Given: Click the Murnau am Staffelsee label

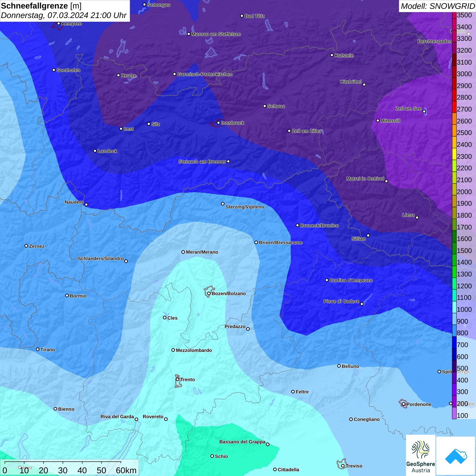Looking at the screenshot, I should click(216, 34).
